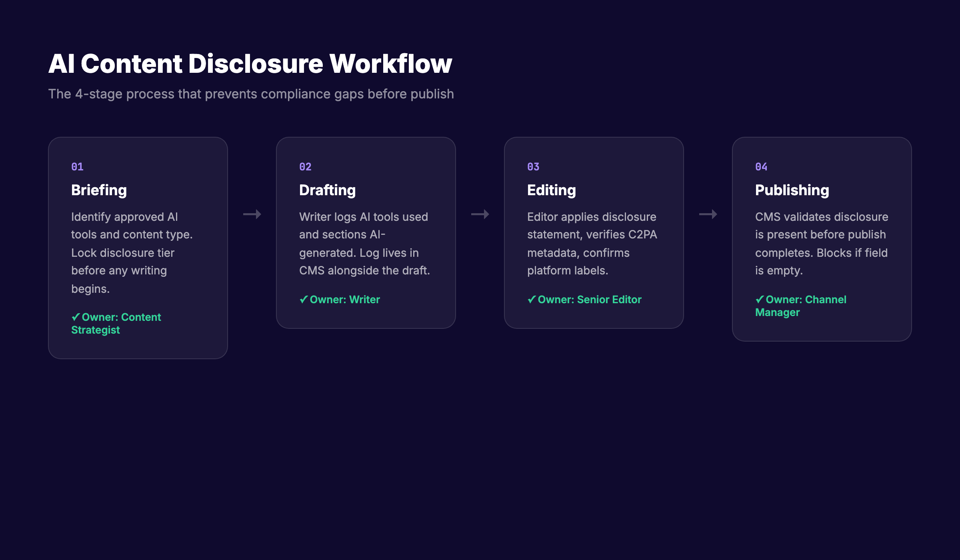Image resolution: width=960 pixels, height=560 pixels.
Task: Click the '02' step number
Action: (x=305, y=167)
